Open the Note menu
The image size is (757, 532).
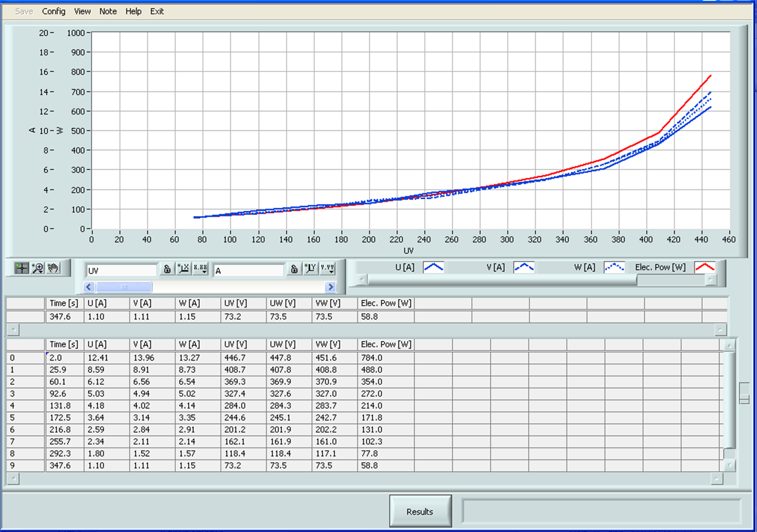click(108, 11)
